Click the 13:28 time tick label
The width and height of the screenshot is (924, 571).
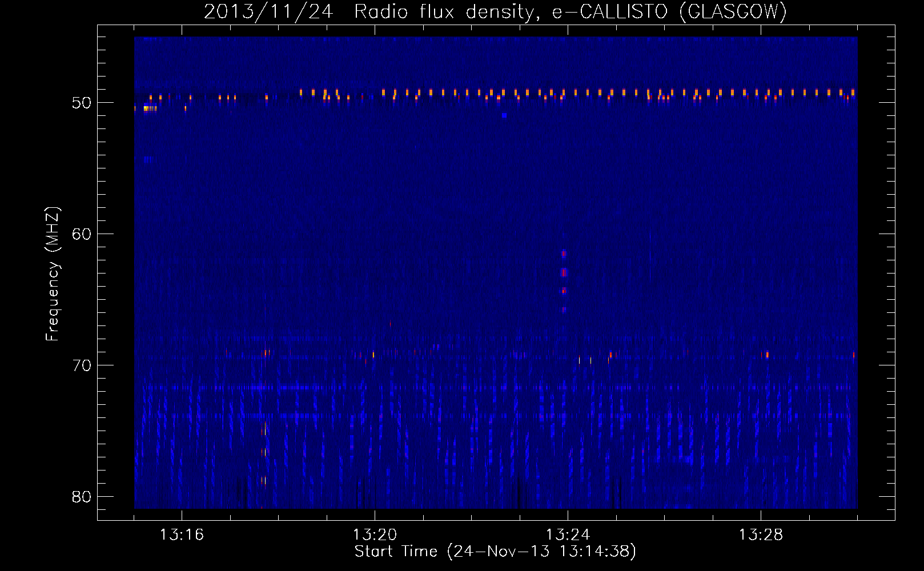click(761, 535)
